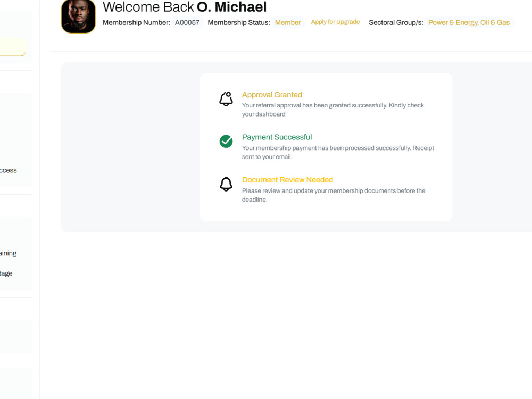
Task: Click the Membership Number label
Action: 136,22
